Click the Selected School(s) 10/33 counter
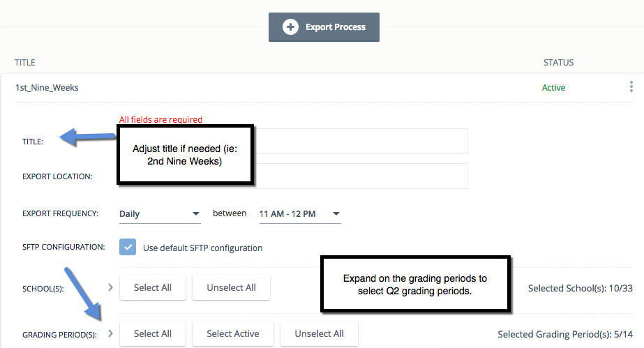This screenshot has height=348, width=644. (580, 288)
